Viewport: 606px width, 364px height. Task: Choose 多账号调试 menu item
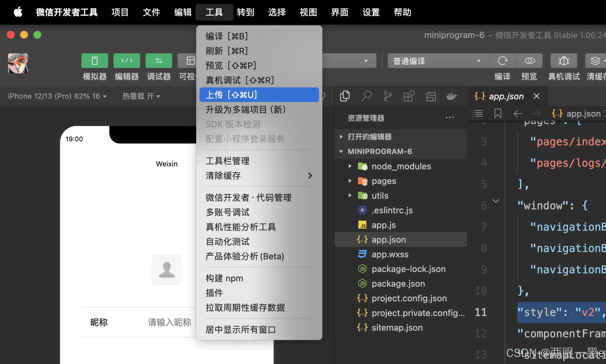259,212
